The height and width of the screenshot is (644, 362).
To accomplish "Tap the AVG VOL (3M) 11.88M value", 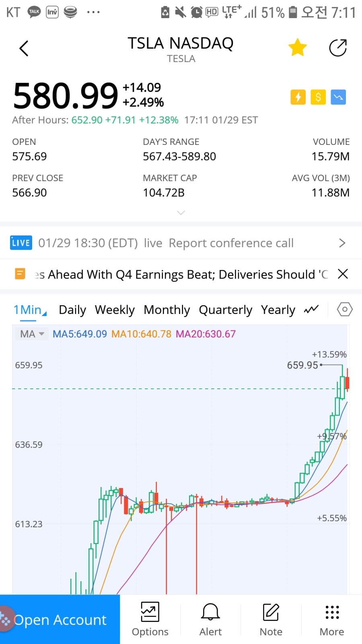I will coord(331,192).
